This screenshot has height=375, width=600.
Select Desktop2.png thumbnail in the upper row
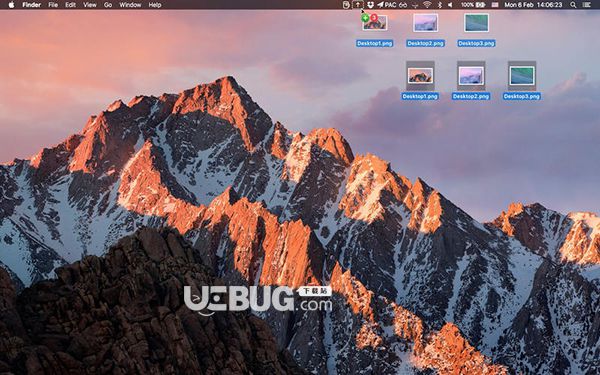(426, 23)
